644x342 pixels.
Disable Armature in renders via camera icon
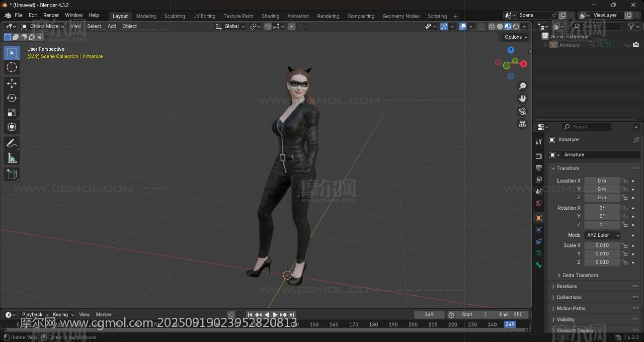pyautogui.click(x=636, y=45)
